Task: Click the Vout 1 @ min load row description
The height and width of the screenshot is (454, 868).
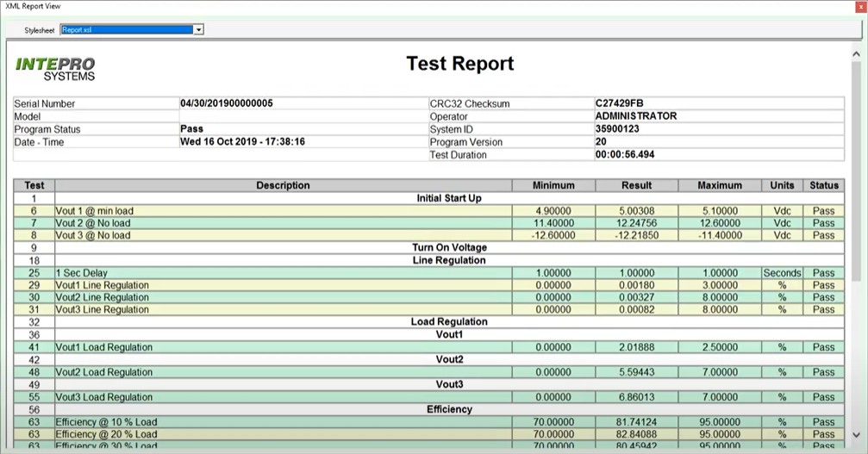Action: point(95,210)
